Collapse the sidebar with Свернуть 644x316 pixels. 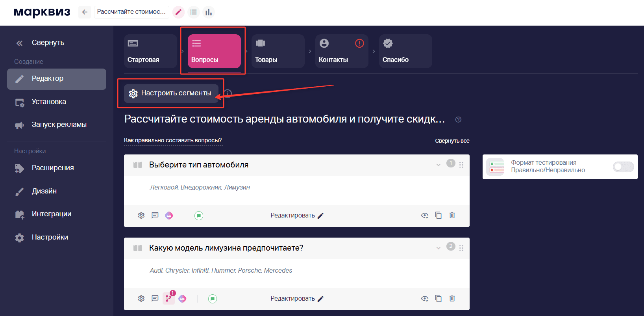(x=40, y=43)
